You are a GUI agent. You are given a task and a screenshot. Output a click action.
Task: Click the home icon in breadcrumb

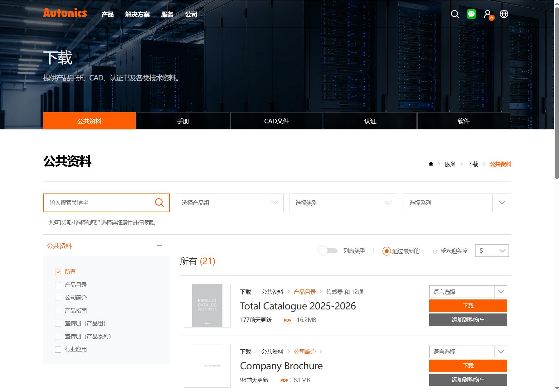[431, 164]
